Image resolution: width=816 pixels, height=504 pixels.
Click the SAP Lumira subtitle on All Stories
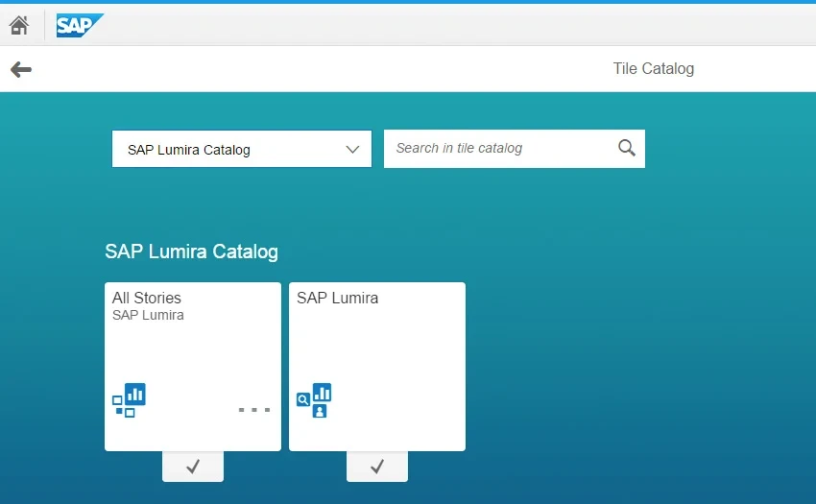click(x=148, y=315)
